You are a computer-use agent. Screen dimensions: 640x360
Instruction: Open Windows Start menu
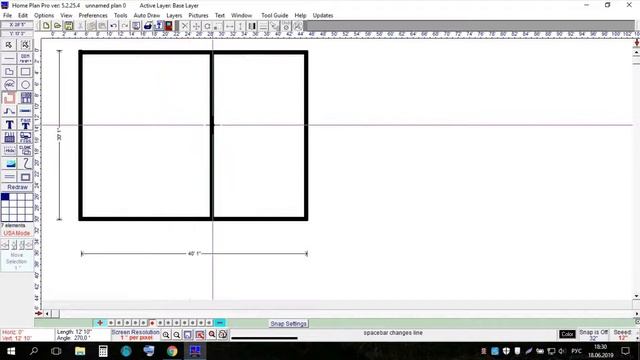(x=11, y=351)
